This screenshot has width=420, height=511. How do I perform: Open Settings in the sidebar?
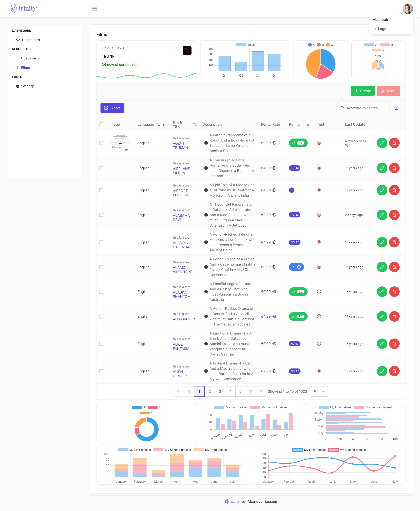coord(25,86)
